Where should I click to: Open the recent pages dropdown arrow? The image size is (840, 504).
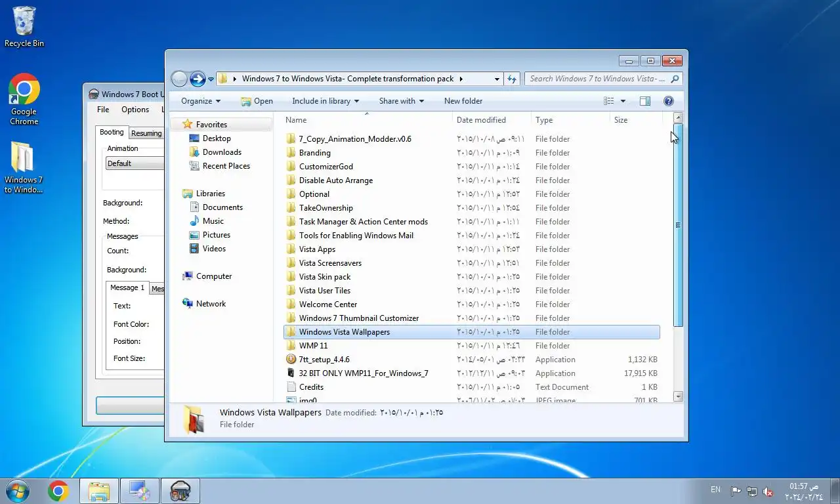pyautogui.click(x=211, y=79)
